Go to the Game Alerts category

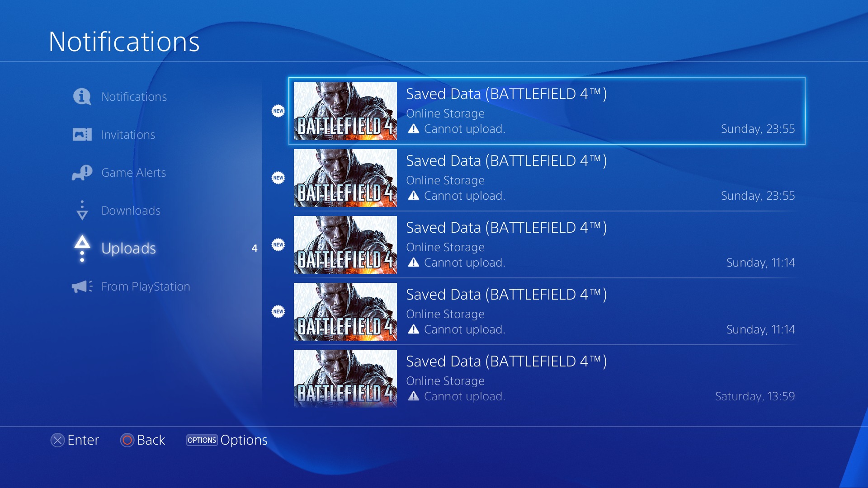[133, 173]
